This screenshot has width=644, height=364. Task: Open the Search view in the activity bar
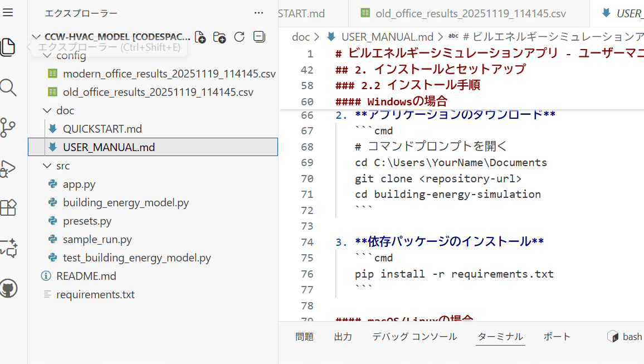(8, 88)
